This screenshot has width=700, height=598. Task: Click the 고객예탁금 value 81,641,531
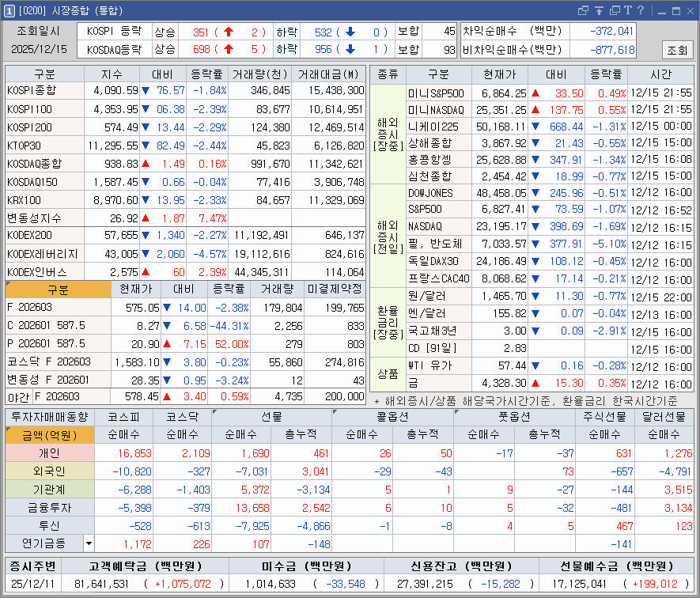101,584
